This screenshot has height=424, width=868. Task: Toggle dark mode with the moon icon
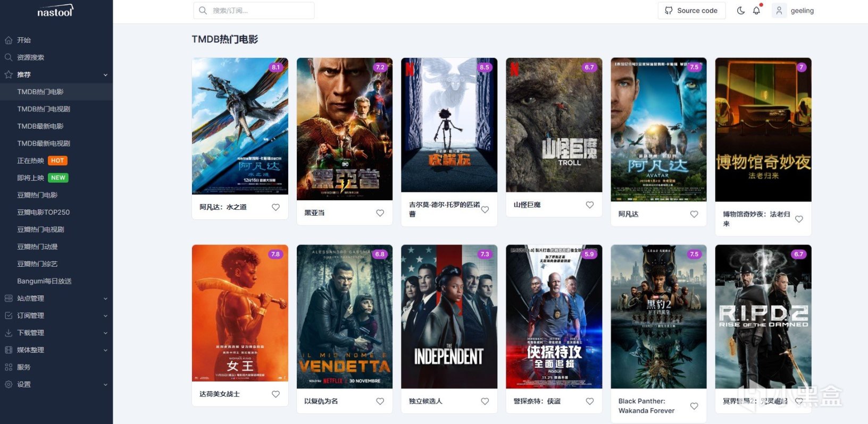(x=740, y=11)
